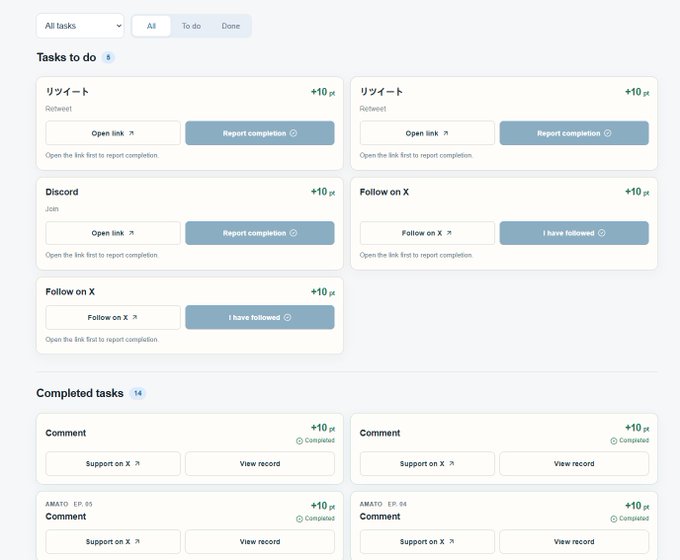The image size is (680, 560).
Task: Click the Tasks to do count badge
Action: (108, 57)
